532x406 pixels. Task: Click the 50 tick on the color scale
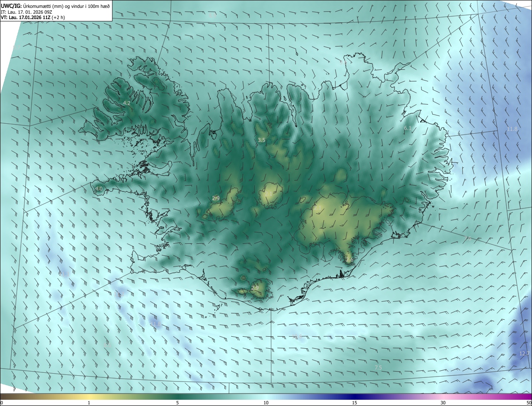529,403
